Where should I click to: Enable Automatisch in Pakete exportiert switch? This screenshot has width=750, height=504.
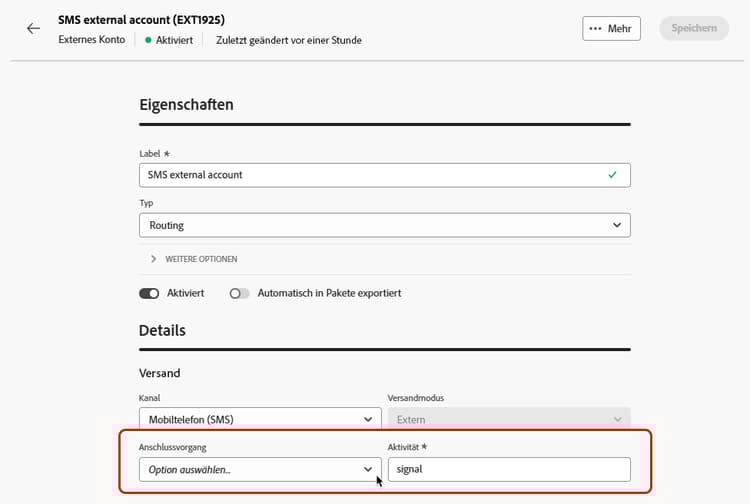(x=239, y=294)
